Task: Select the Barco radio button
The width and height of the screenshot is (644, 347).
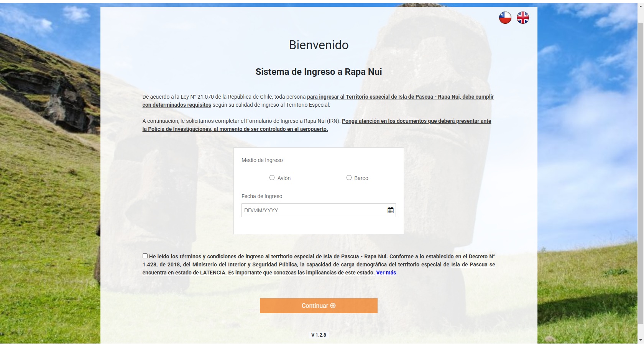Action: 349,178
